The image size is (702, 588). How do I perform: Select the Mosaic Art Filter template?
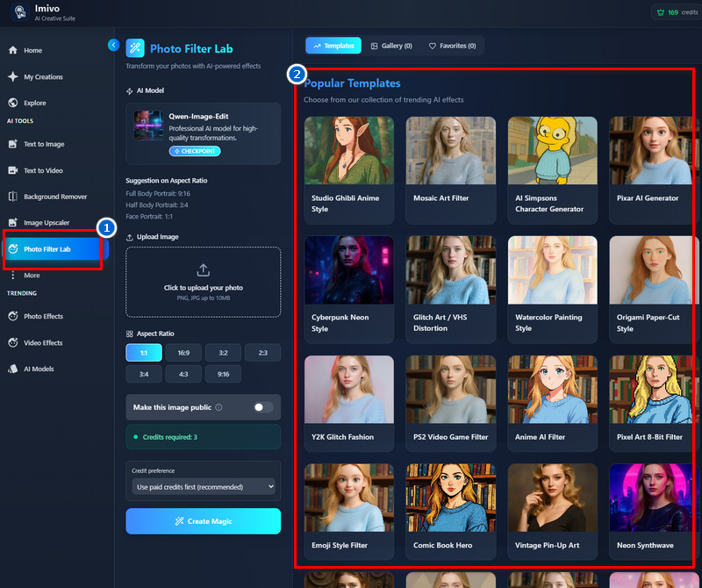pos(451,170)
